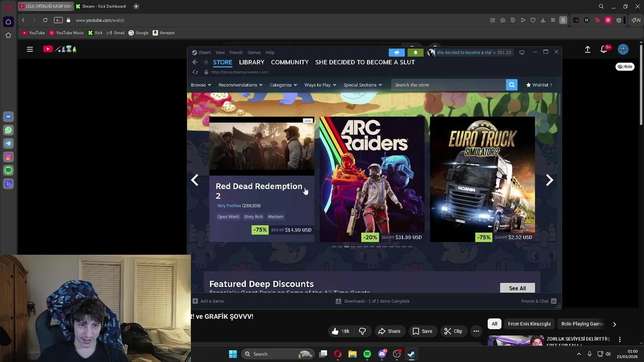Click Opera snapshot camera icon
644x362 pixels.
[x=503, y=20]
